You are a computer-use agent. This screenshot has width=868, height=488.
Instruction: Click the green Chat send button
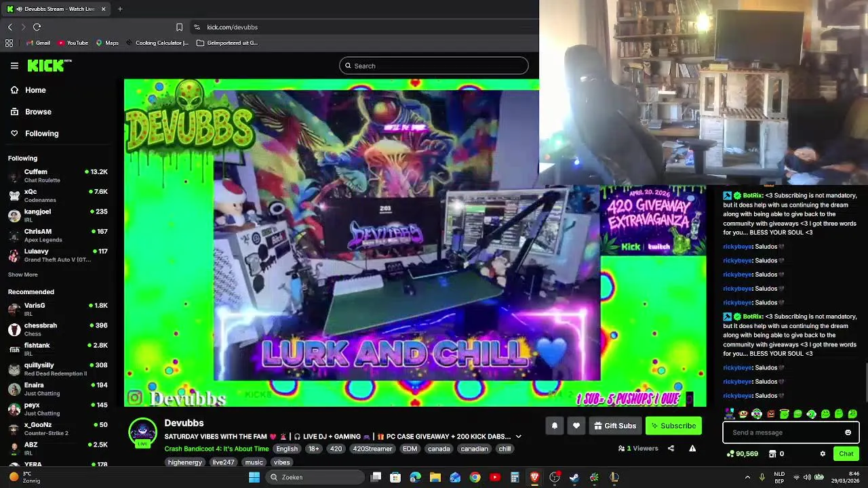pyautogui.click(x=846, y=453)
